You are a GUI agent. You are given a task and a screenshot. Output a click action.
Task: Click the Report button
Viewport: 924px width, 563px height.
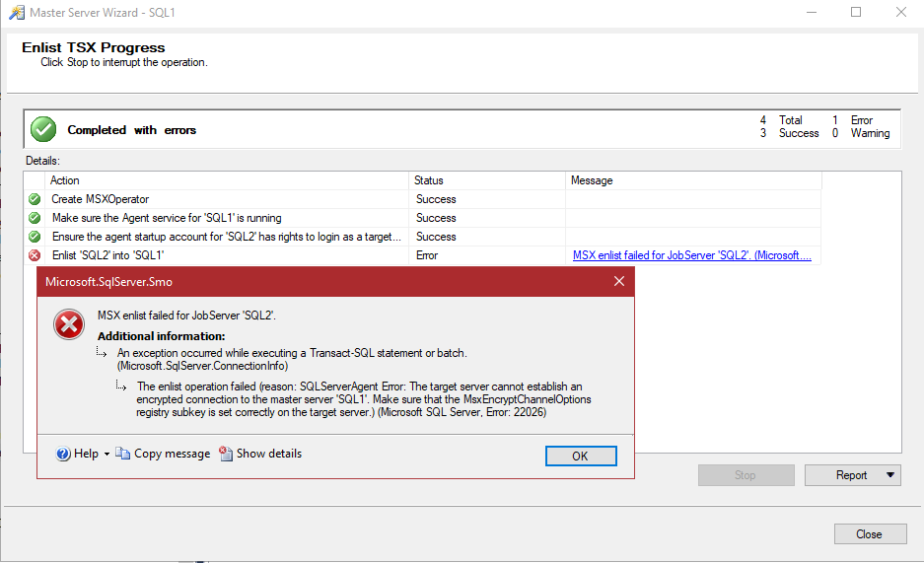click(x=851, y=474)
